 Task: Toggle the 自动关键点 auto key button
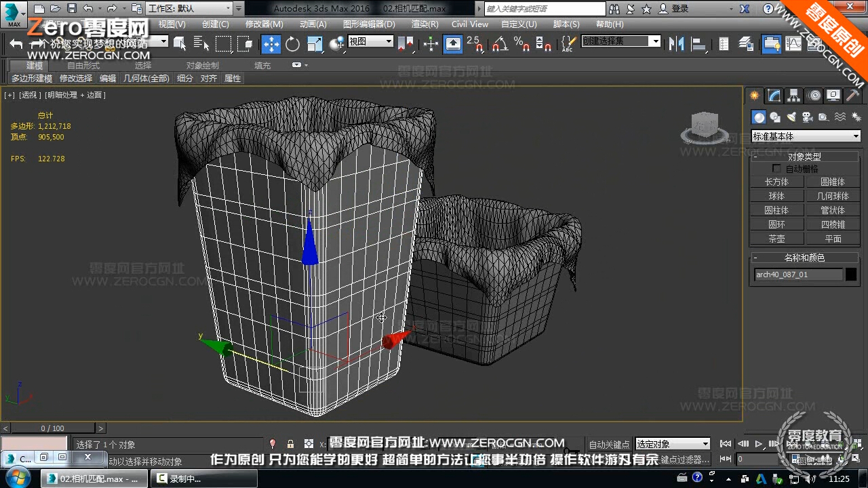coord(609,445)
